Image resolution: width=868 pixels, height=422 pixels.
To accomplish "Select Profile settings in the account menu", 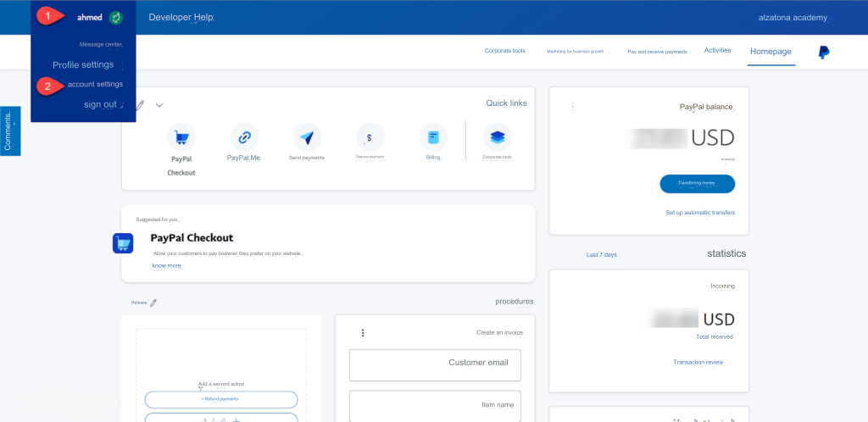I will [83, 64].
